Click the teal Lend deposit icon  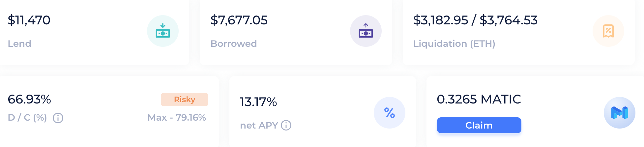coord(163,31)
